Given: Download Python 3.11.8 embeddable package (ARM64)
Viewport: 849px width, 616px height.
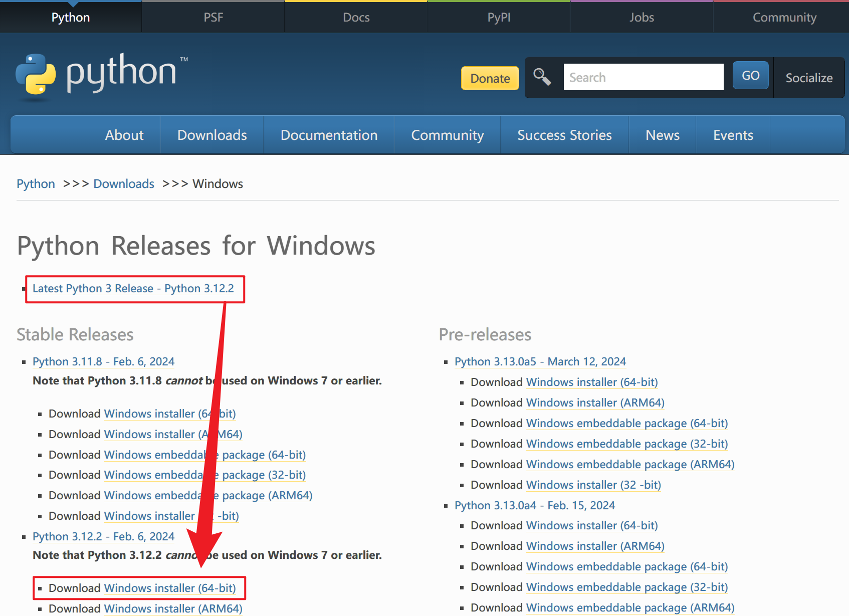Looking at the screenshot, I should [208, 495].
